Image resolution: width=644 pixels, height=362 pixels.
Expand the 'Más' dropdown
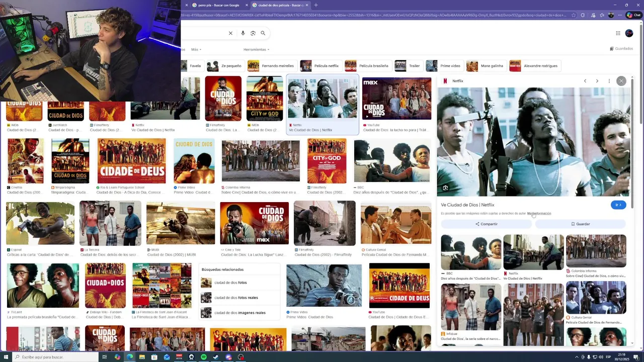[x=195, y=49]
